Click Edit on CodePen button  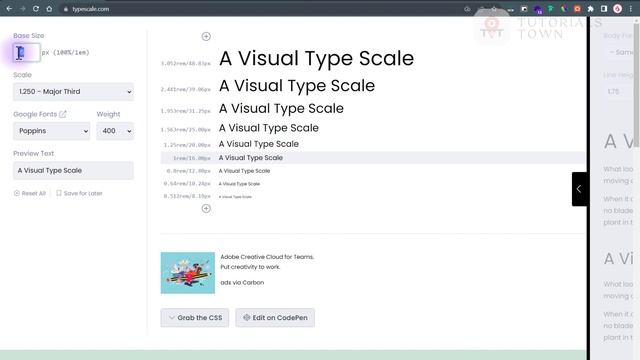pyautogui.click(x=275, y=318)
